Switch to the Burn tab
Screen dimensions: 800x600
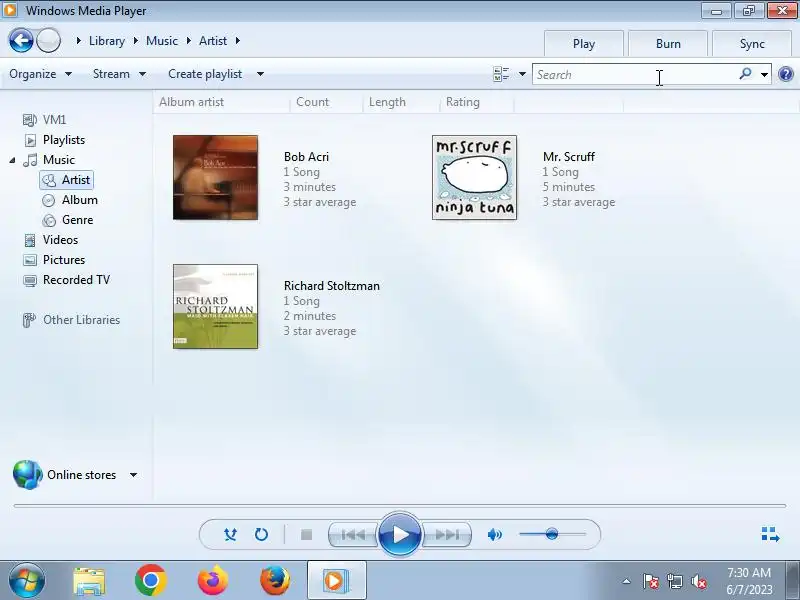(668, 44)
